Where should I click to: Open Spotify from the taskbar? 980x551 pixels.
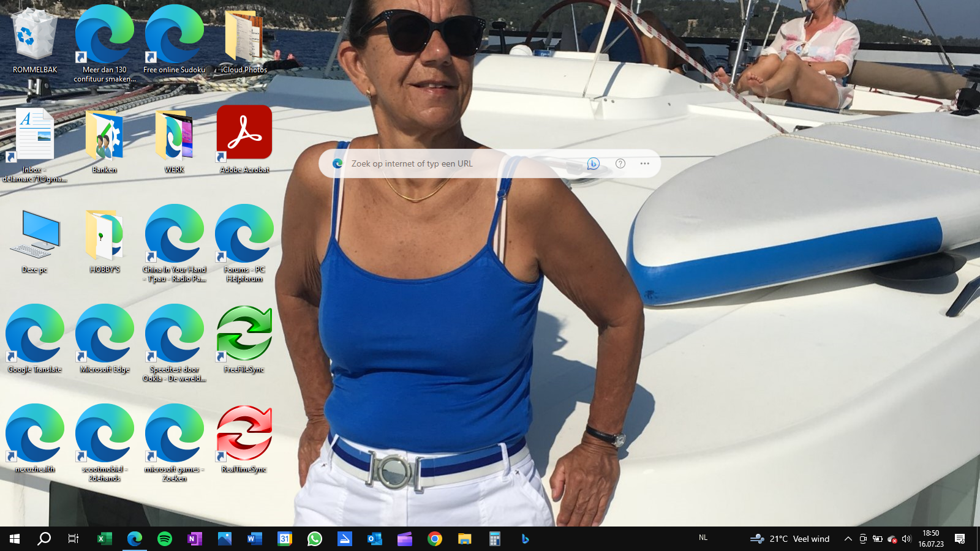(x=165, y=539)
